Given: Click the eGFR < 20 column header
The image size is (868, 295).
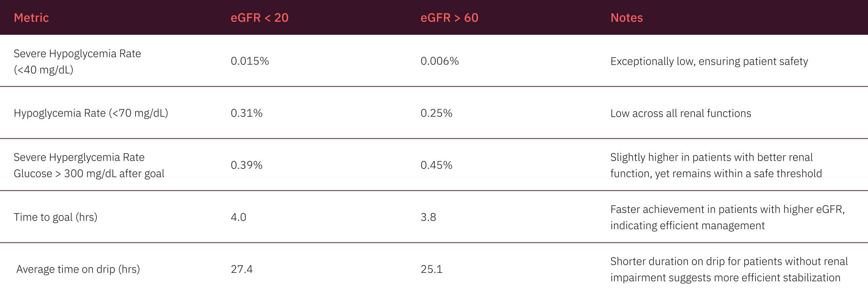Looking at the screenshot, I should point(259,18).
